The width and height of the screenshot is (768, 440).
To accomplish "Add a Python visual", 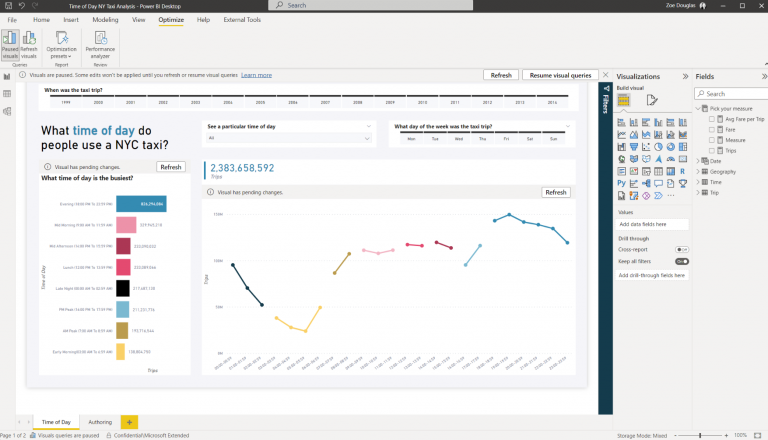I will (622, 183).
